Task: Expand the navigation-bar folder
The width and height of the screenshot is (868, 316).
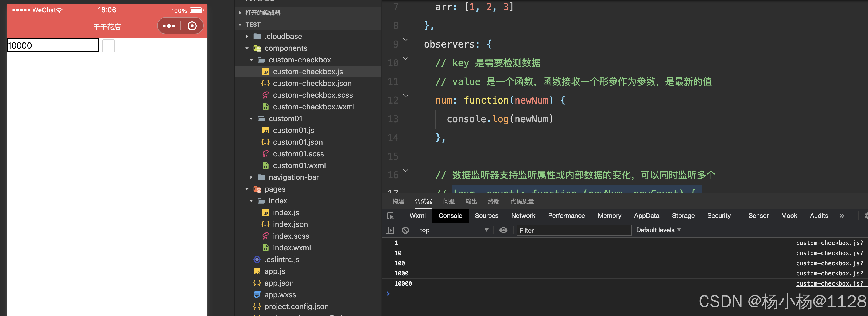Action: pos(251,177)
